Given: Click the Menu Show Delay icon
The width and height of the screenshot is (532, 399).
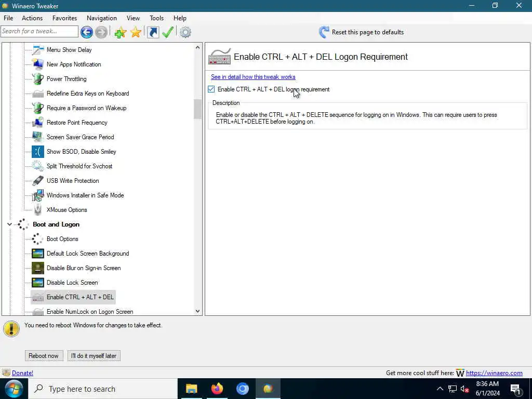Looking at the screenshot, I should click(37, 50).
